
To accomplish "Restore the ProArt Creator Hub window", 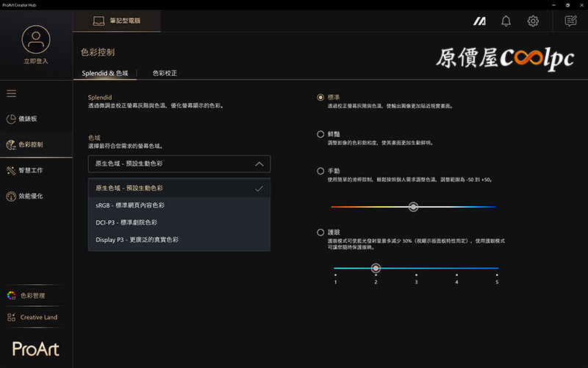I will pyautogui.click(x=567, y=5).
